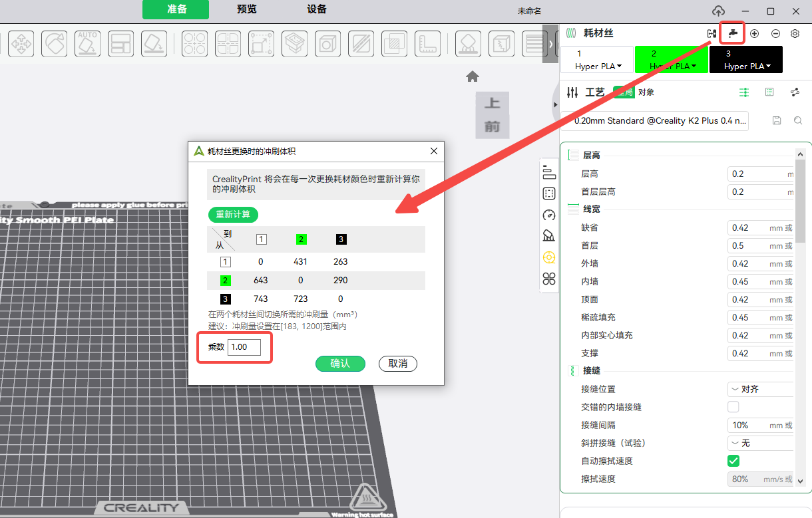Confirm flushing volumes with 确认
The width and height of the screenshot is (812, 518).
tap(340, 364)
